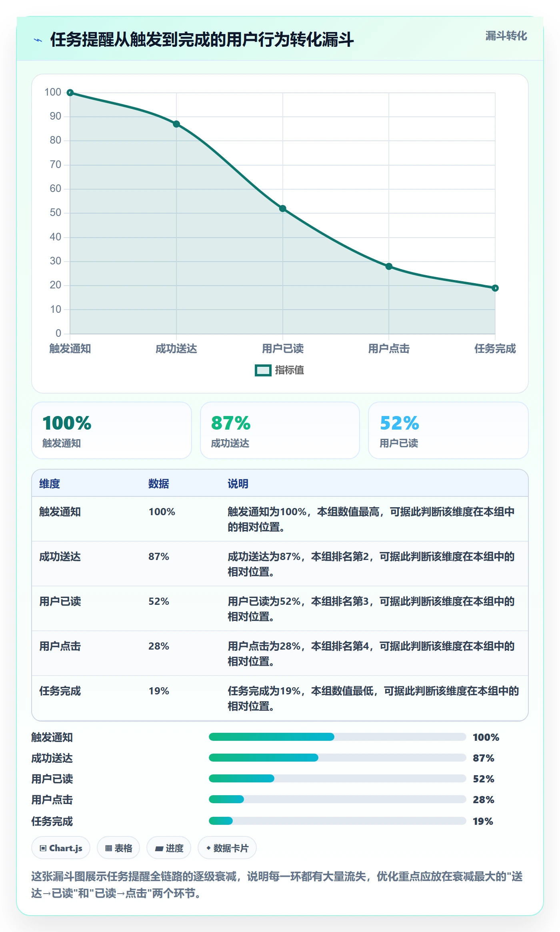Click the 任务完成 x-axis label

[495, 349]
